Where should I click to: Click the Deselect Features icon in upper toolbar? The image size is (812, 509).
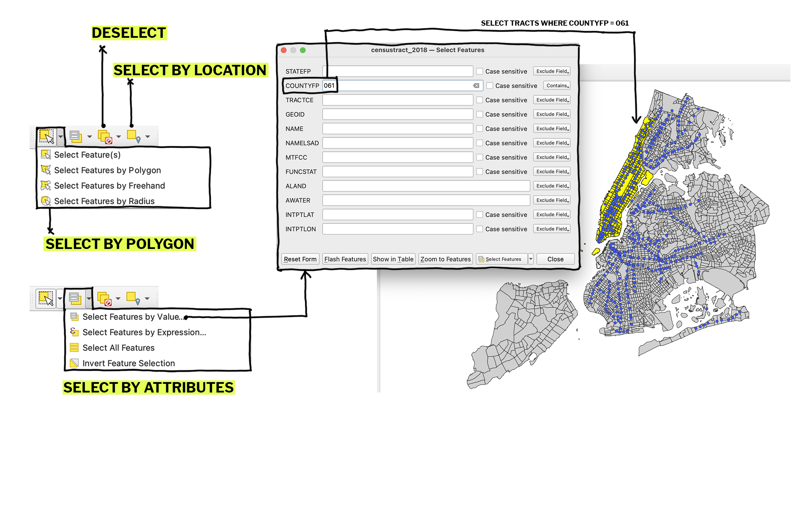(105, 136)
